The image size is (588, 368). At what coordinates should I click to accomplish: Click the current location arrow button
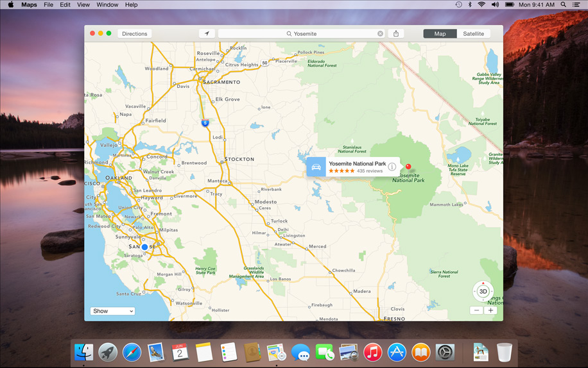(207, 34)
